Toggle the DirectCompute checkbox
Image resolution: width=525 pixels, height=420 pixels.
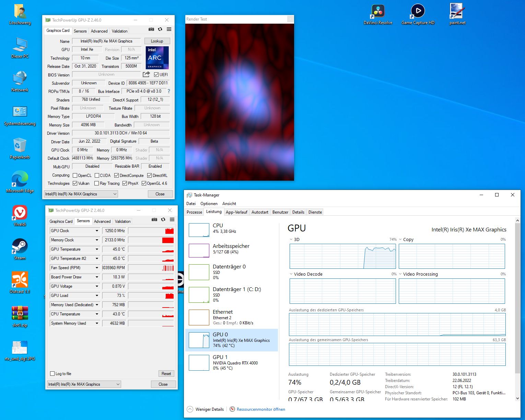point(116,176)
